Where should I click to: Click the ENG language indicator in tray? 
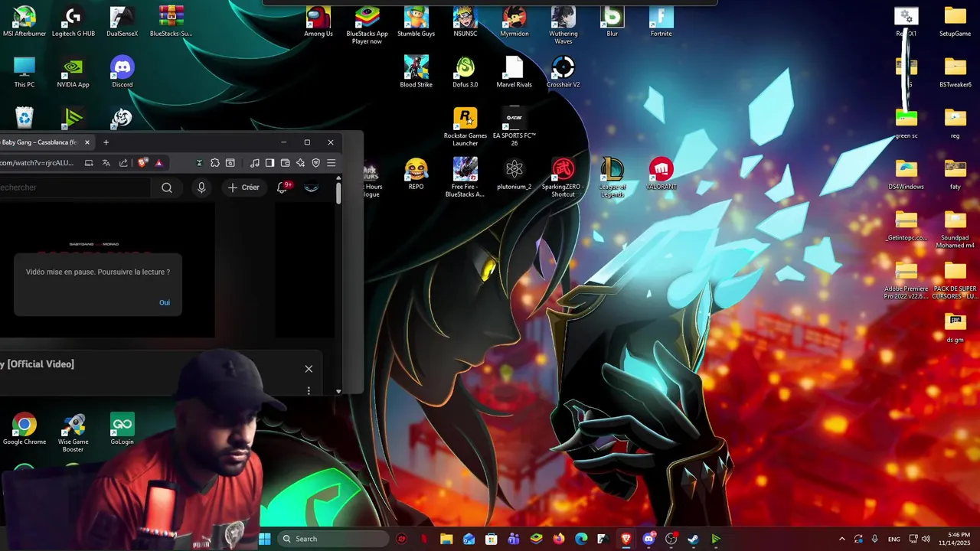894,540
